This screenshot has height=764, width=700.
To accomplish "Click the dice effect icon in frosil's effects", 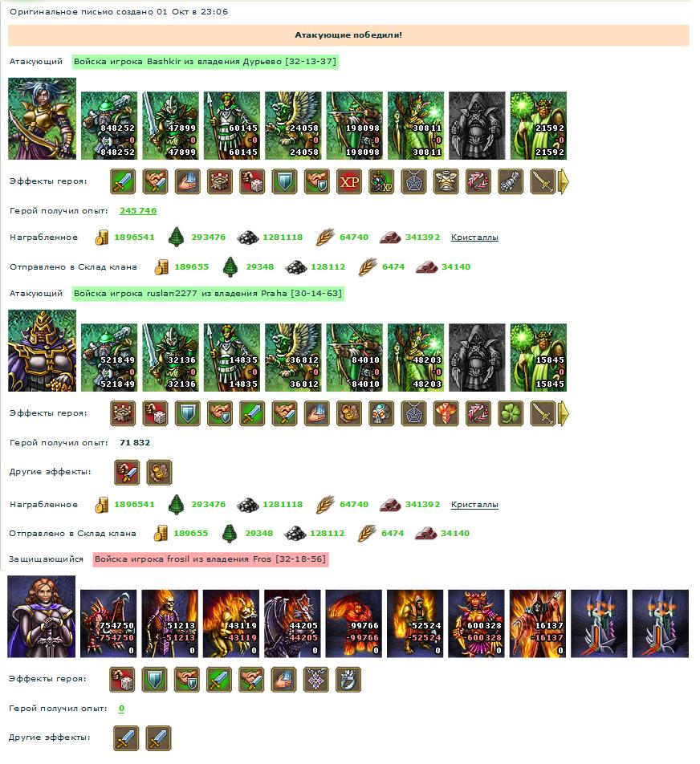I will click(122, 680).
